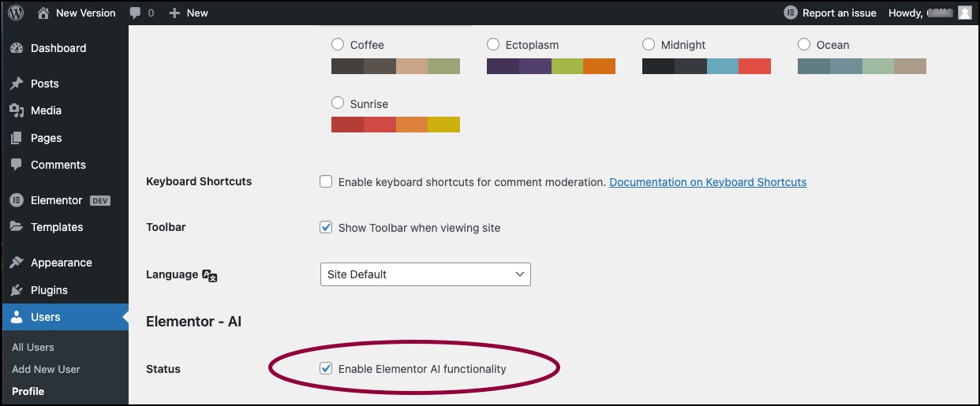Click the user avatar in admin bar
Image resolution: width=980 pixels, height=406 pixels.
tap(964, 13)
